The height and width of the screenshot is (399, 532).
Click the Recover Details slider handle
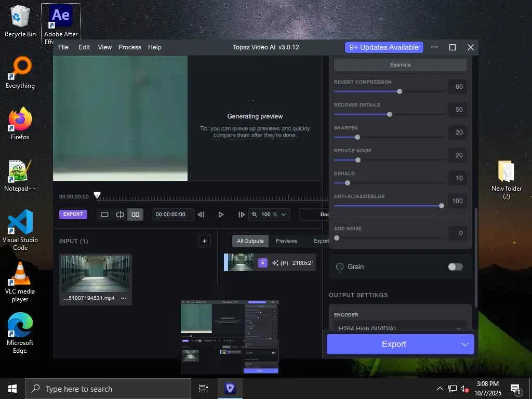pyautogui.click(x=390, y=114)
